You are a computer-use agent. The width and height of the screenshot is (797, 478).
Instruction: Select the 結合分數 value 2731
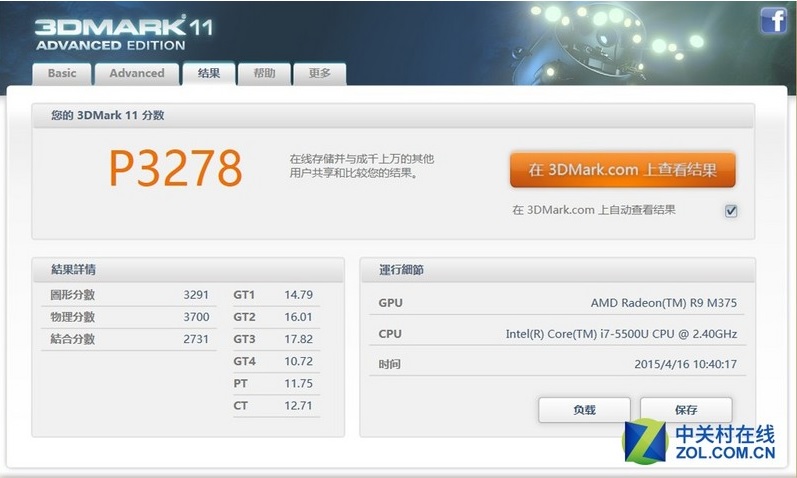[x=196, y=339]
